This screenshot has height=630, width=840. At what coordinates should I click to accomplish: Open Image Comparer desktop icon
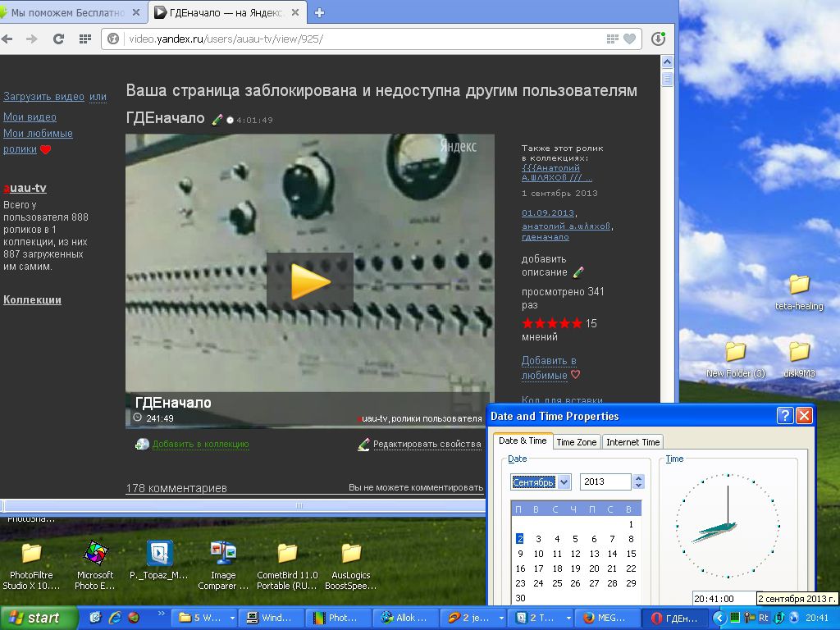(223, 567)
